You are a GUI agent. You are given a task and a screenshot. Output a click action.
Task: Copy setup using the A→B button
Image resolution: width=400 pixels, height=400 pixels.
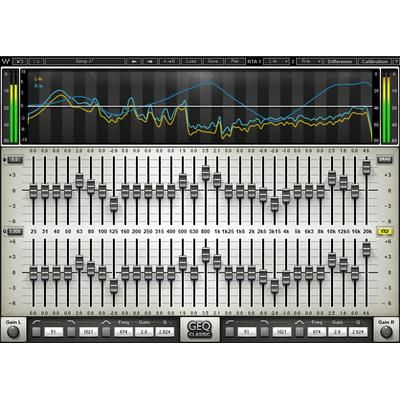169,61
